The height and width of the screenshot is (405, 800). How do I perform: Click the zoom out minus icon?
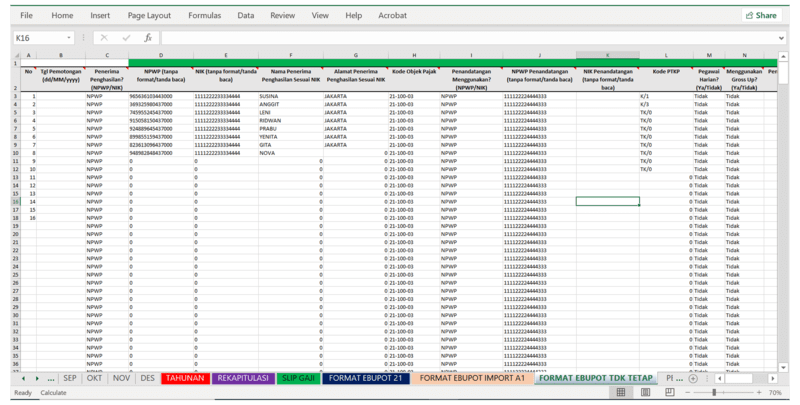click(x=687, y=392)
